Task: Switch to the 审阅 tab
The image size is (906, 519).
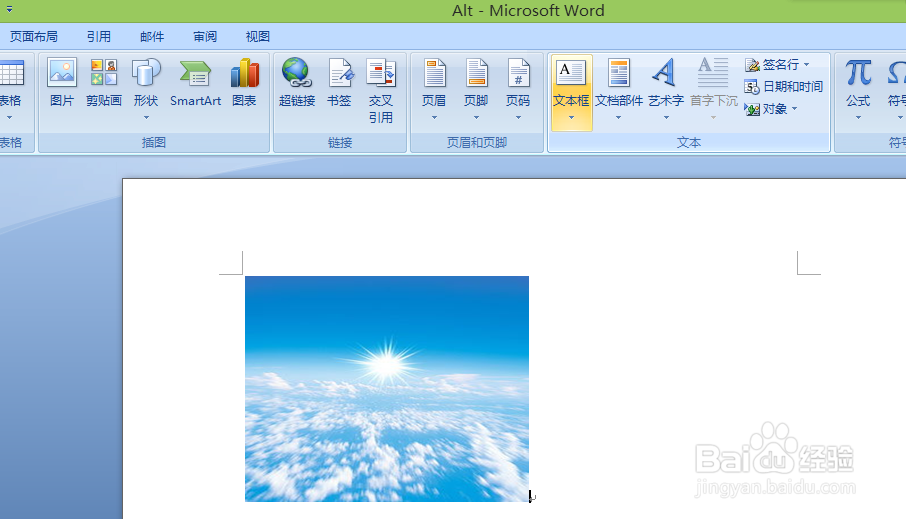Action: (205, 36)
